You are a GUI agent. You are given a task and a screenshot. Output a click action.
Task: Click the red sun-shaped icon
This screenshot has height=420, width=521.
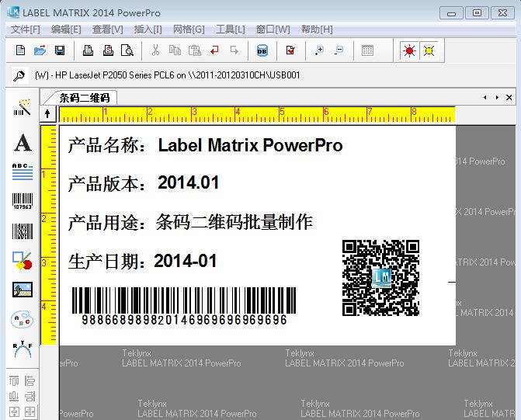pos(409,50)
